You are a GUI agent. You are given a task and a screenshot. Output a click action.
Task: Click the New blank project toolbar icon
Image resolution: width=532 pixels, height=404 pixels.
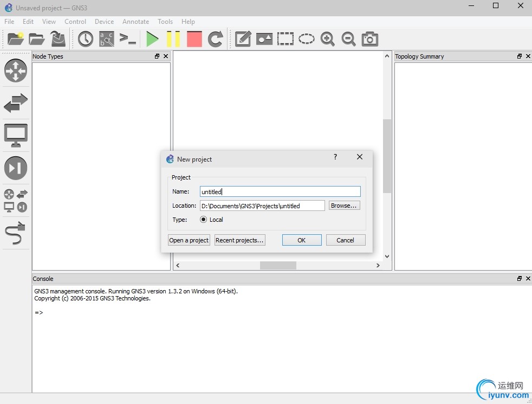[x=16, y=39]
